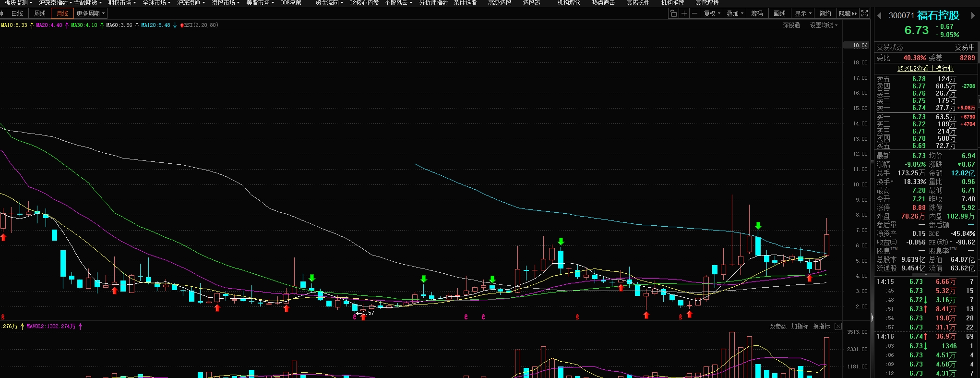Click red S marker at bottom left
980x378 pixels.
click(x=3, y=317)
